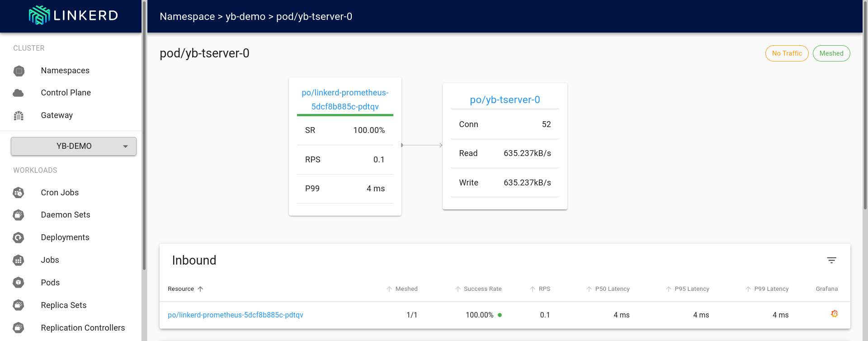Click the green success-rate status dot
This screenshot has width=868, height=341.
point(500,315)
